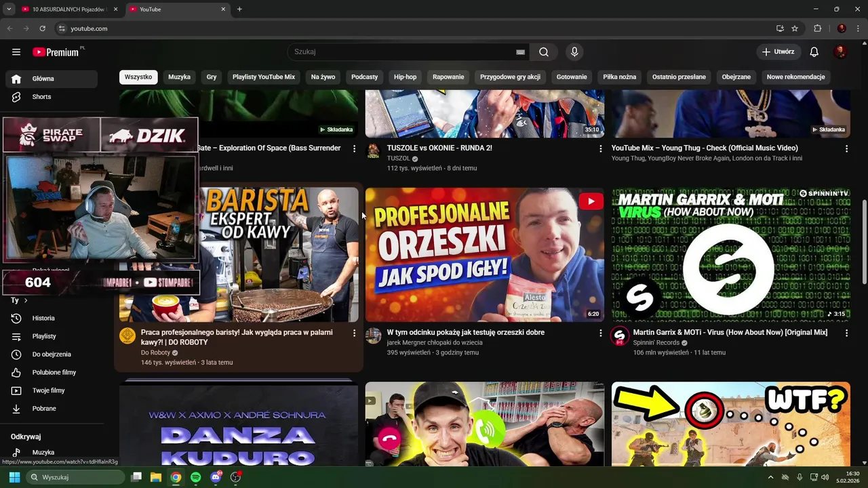Click the Utwórz create button
868x488 pixels.
click(778, 52)
